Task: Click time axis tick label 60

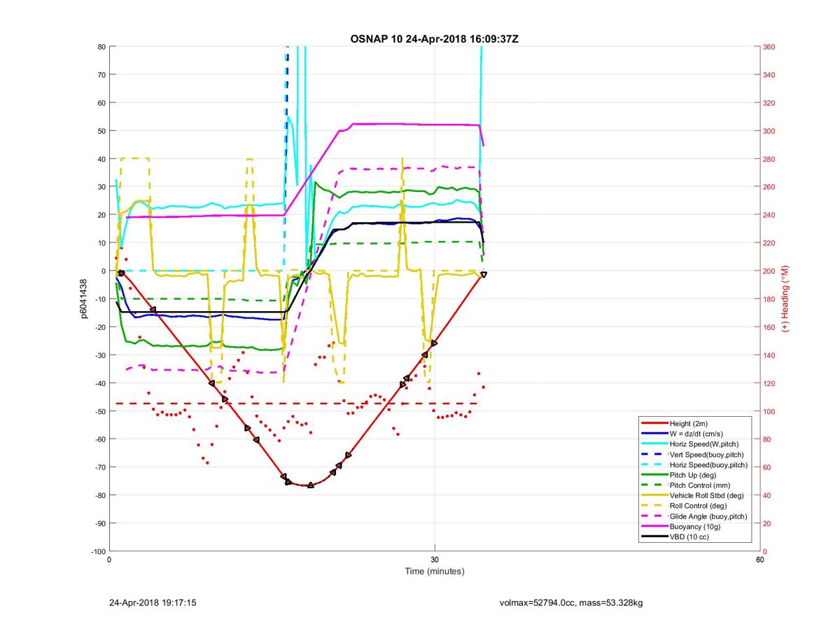Action: [759, 560]
